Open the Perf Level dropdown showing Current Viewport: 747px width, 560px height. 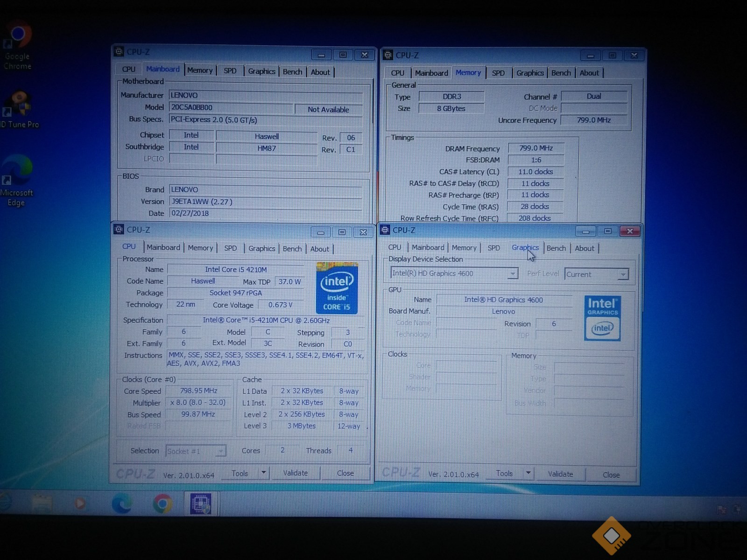point(623,274)
